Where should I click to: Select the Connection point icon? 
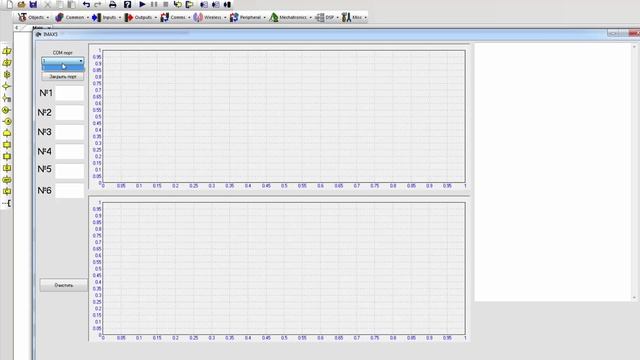7,110
